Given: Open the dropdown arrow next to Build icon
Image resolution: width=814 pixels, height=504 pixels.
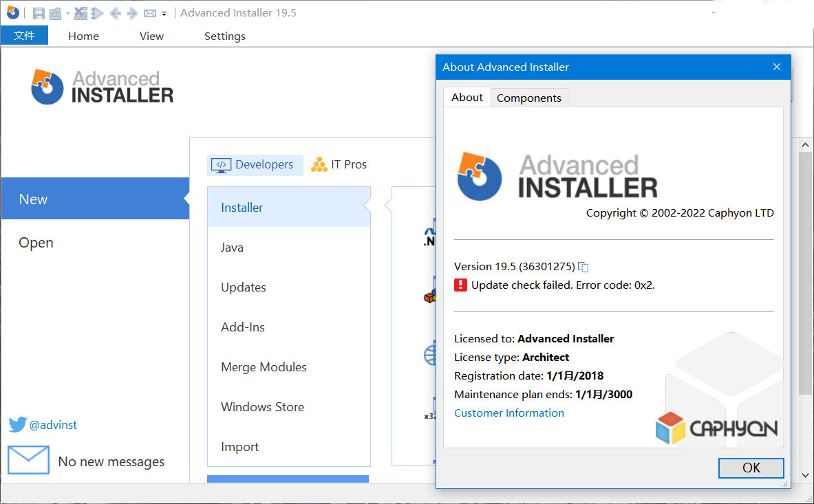Looking at the screenshot, I should [x=67, y=13].
